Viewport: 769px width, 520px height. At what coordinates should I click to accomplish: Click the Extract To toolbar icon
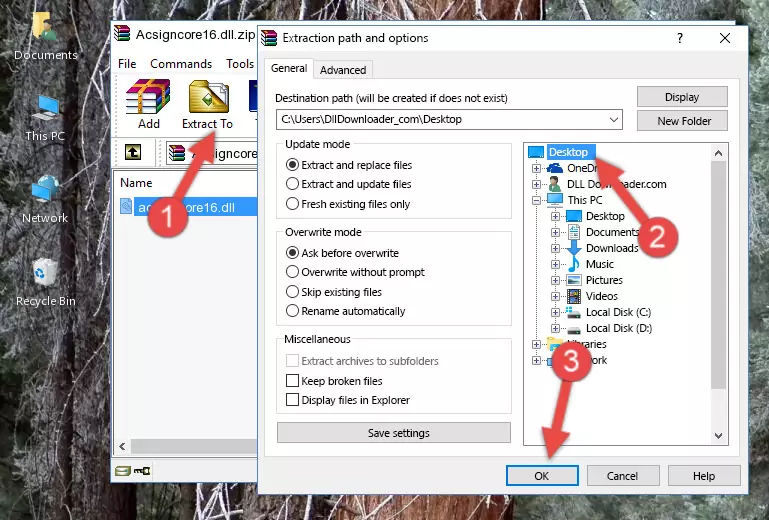208,97
